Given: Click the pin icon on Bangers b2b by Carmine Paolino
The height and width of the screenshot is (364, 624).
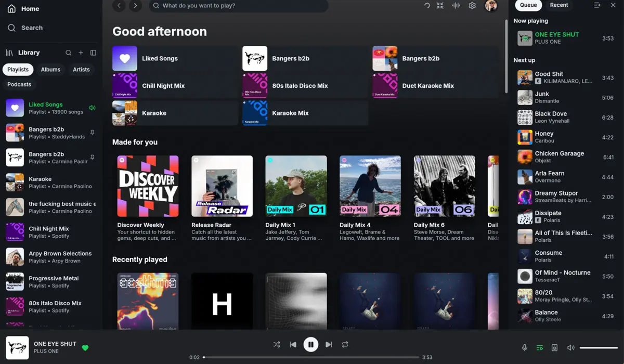Looking at the screenshot, I should click(x=93, y=158).
